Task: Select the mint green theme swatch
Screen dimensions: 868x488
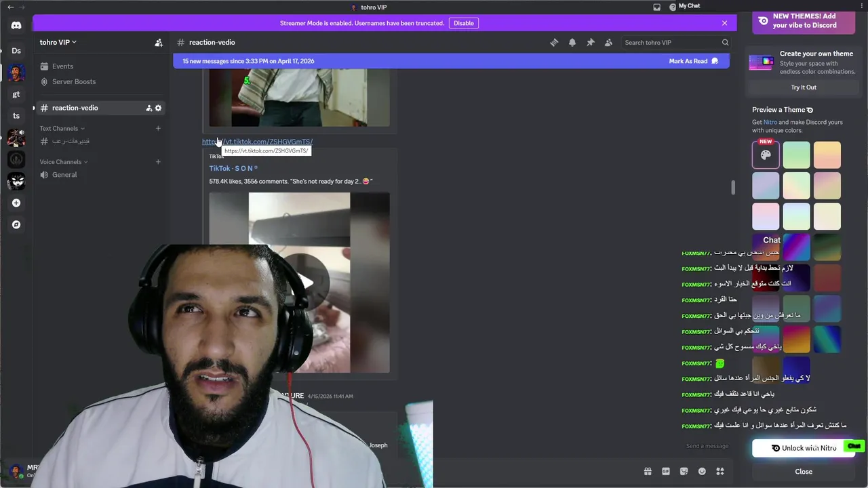Action: tap(796, 155)
